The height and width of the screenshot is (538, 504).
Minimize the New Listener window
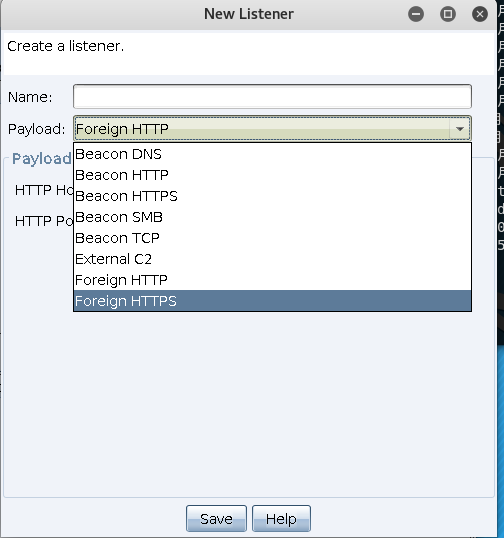click(x=416, y=14)
